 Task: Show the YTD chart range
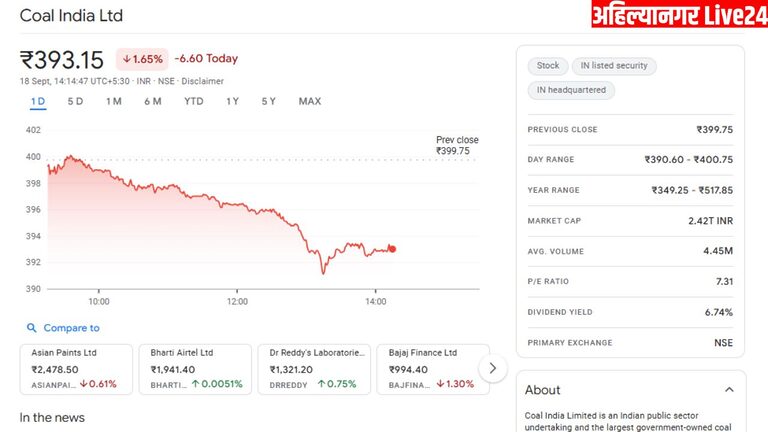[x=194, y=101]
